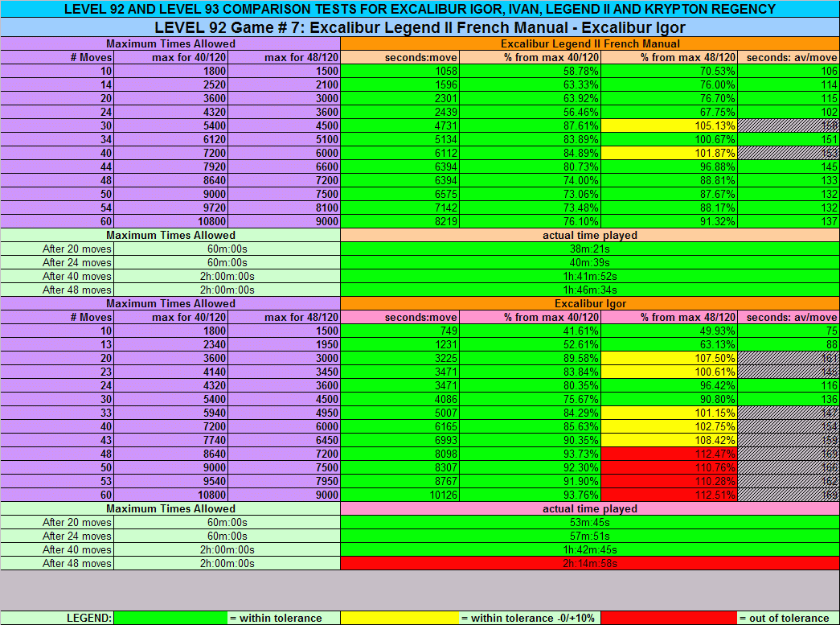Click the 58.78% cell
Viewport: 840px width, 625px height.
tap(531, 72)
